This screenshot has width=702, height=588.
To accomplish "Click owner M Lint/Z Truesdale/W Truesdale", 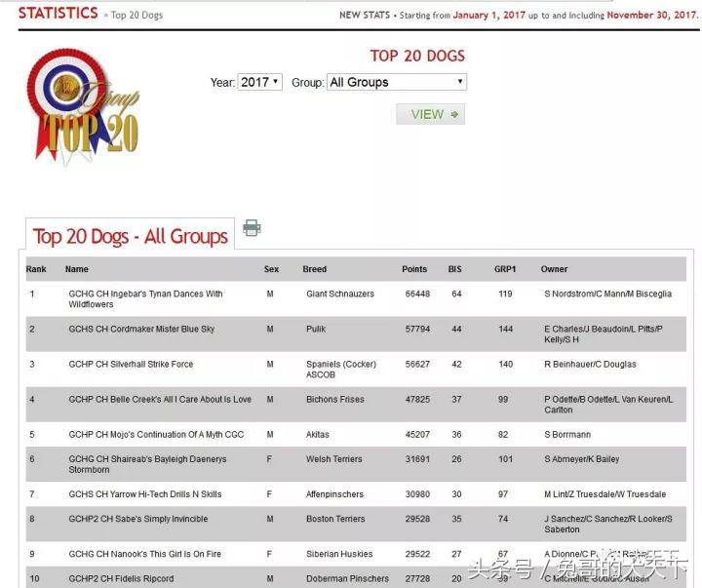I will [604, 494].
